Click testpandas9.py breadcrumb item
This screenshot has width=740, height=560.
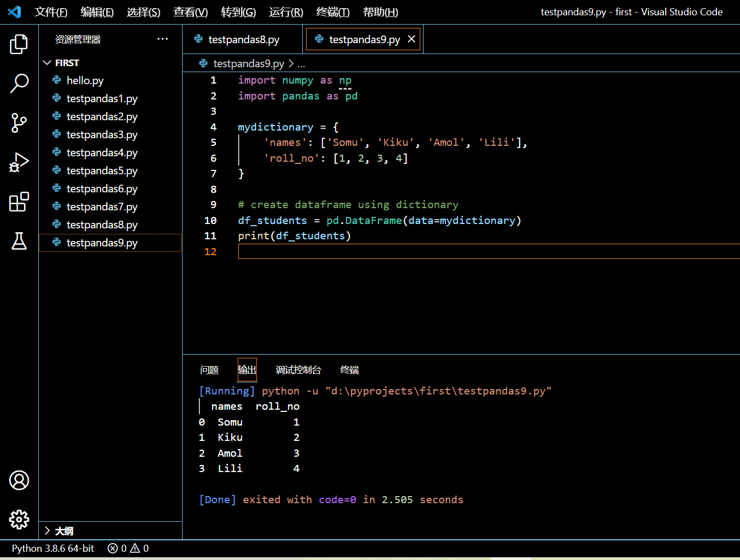pos(248,63)
